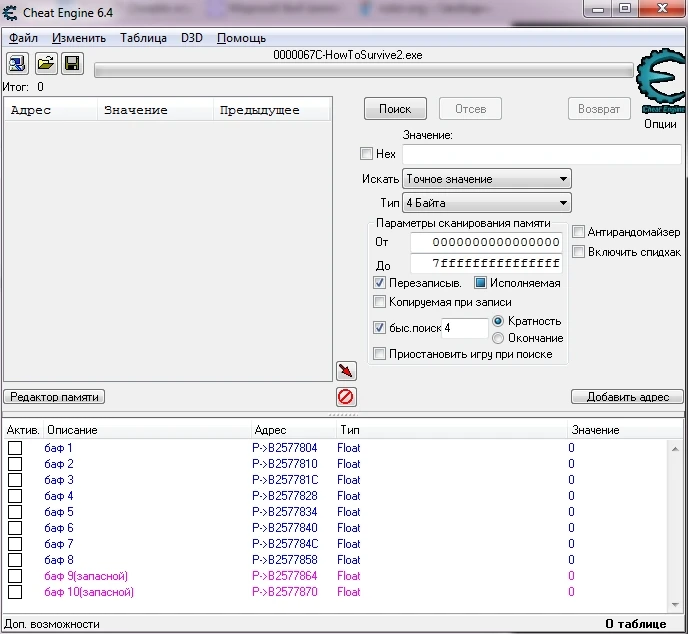Toggle the Перезаписыв. checkbox

pyautogui.click(x=380, y=283)
